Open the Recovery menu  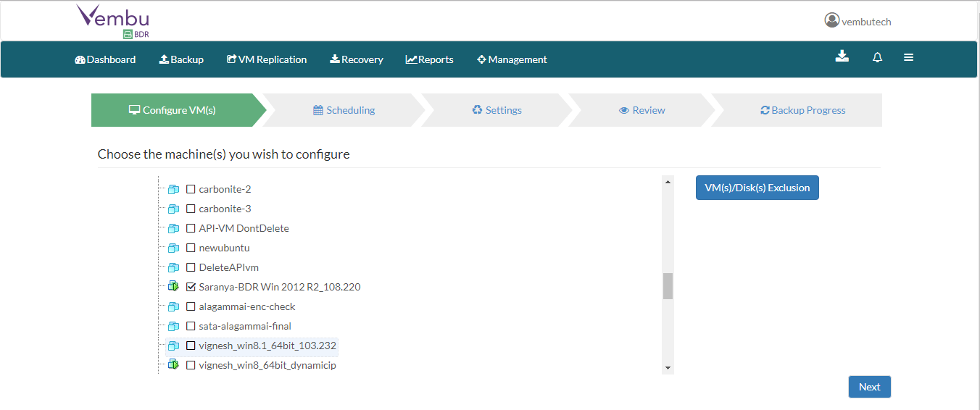356,59
